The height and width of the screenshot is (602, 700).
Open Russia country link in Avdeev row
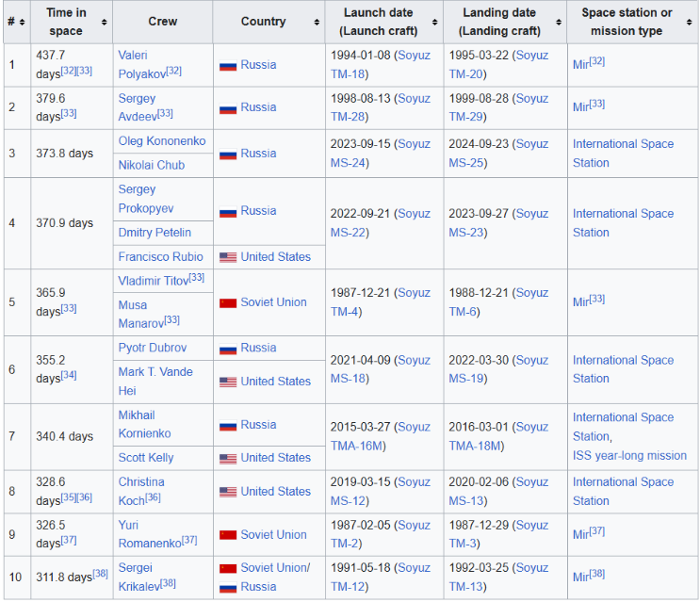pyautogui.click(x=258, y=107)
